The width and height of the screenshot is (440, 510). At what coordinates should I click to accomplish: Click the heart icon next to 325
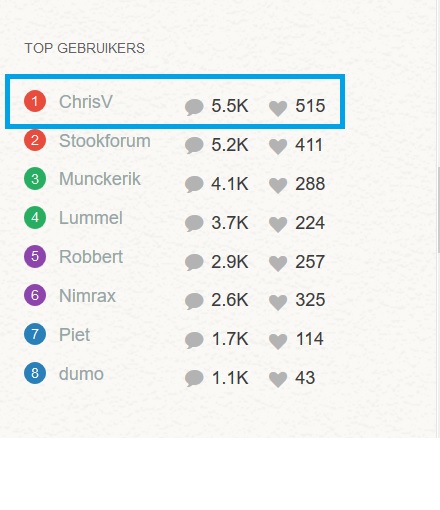(278, 302)
